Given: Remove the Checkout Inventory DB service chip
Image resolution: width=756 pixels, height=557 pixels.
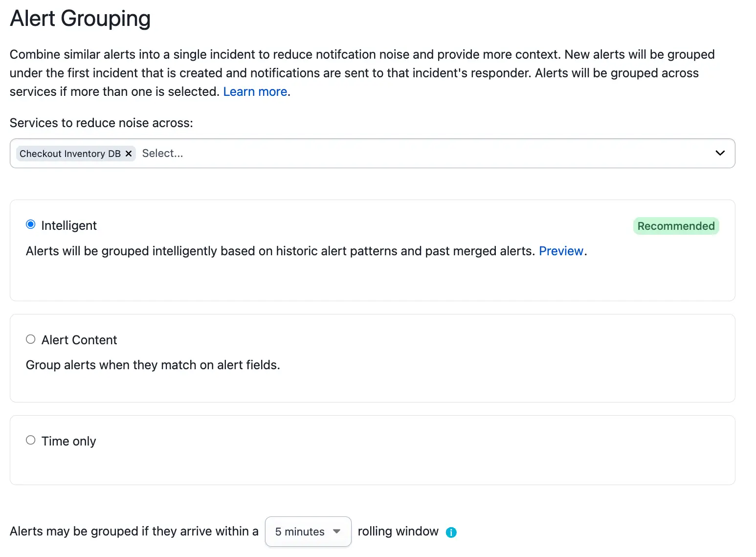Looking at the screenshot, I should (129, 154).
